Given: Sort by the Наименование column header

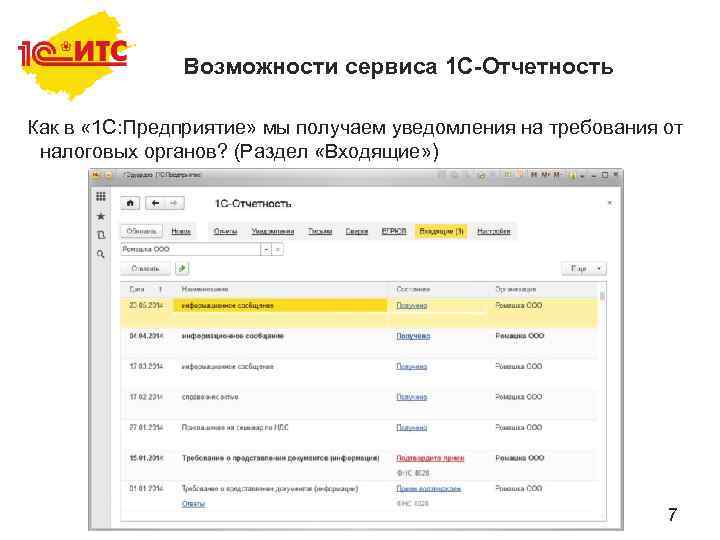Looking at the screenshot, I should click(205, 289).
